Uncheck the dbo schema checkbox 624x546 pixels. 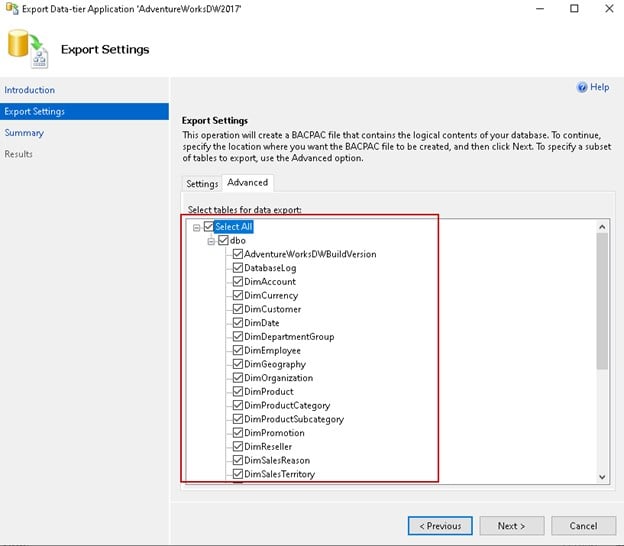224,241
